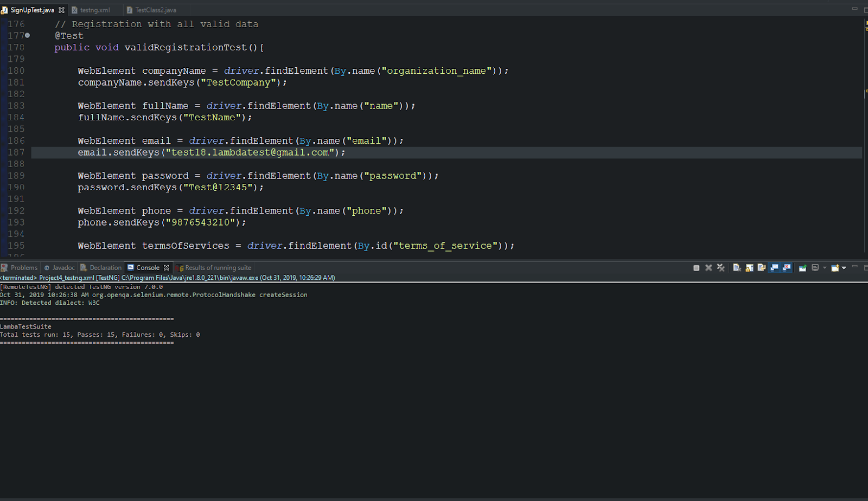
Task: Toggle the Word Wrap console icon
Action: pyautogui.click(x=762, y=268)
